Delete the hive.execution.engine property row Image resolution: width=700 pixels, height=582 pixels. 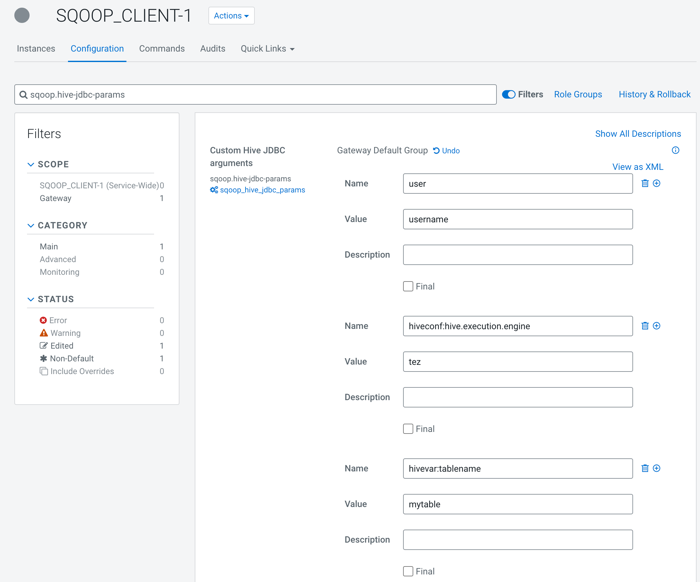click(x=645, y=326)
